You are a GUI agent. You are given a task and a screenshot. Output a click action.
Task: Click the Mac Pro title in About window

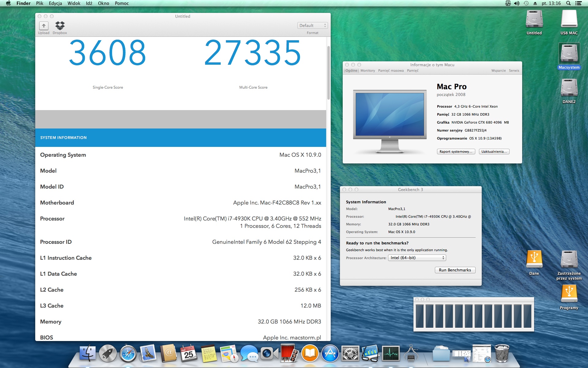click(452, 87)
